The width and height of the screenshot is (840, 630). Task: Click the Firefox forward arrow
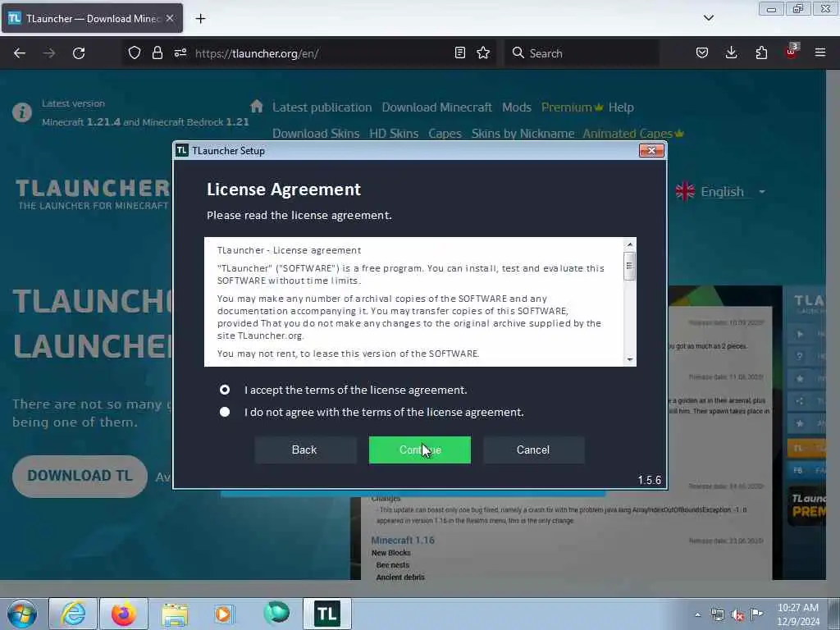coord(48,53)
